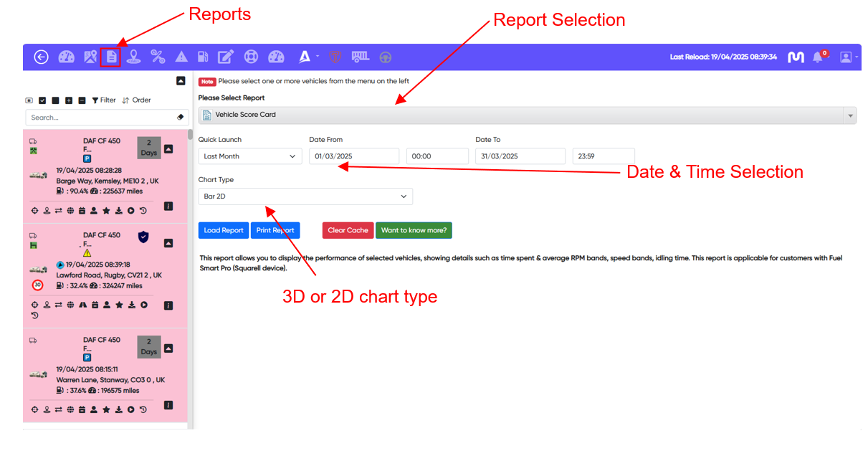This screenshot has width=868, height=451.
Task: Open the fuel pump icon in the toolbar
Action: click(x=203, y=57)
